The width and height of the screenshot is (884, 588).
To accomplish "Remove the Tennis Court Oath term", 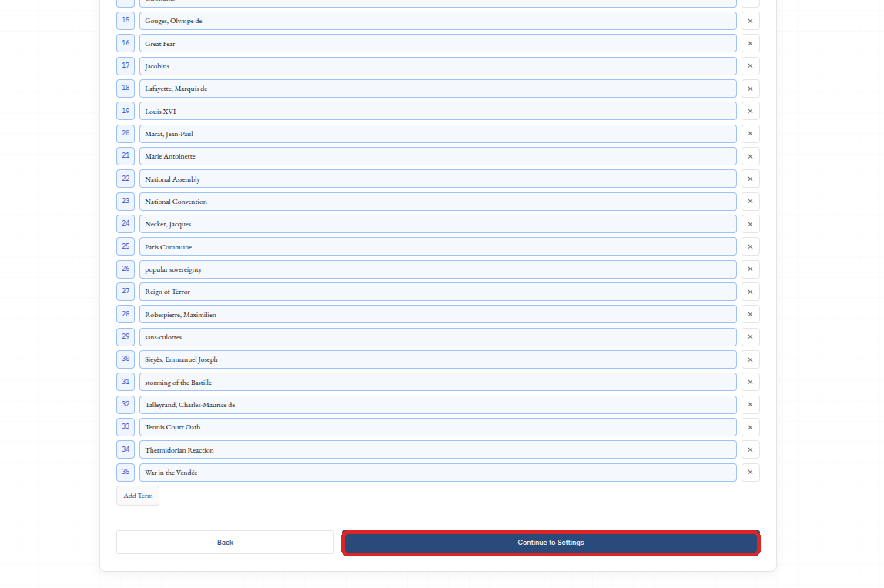I will click(x=750, y=427).
